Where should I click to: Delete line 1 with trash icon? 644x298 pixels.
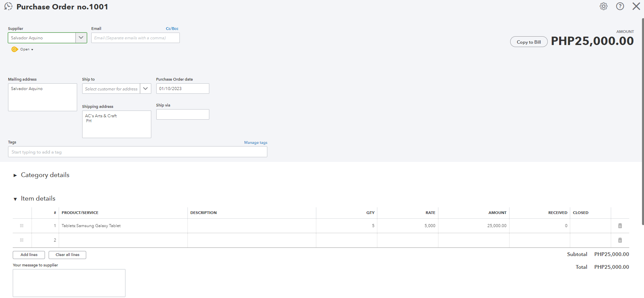point(620,226)
